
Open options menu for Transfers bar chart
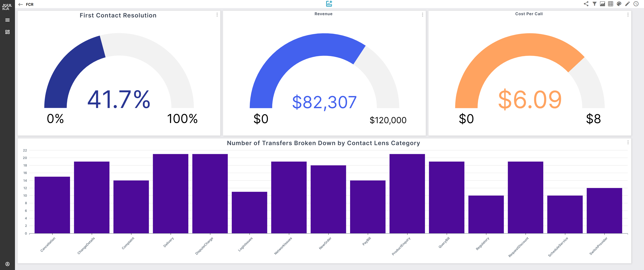(x=628, y=142)
